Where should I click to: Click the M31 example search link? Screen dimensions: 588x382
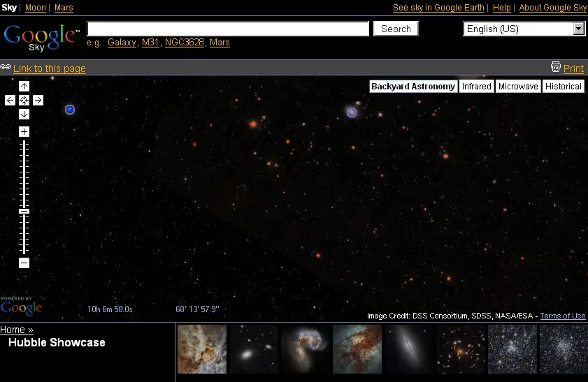point(150,43)
